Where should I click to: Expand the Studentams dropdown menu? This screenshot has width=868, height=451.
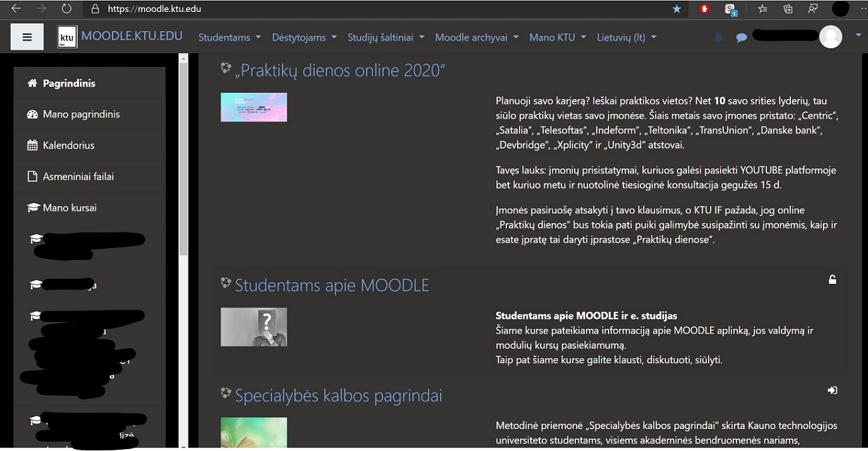coord(230,37)
